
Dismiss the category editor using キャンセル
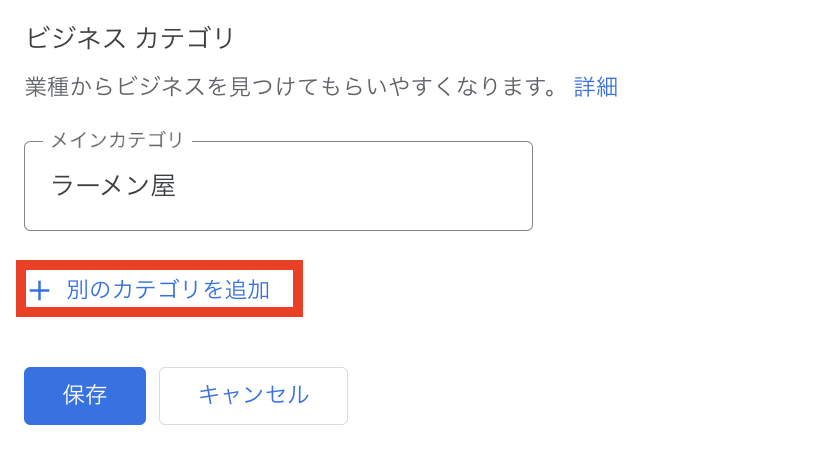click(x=253, y=395)
